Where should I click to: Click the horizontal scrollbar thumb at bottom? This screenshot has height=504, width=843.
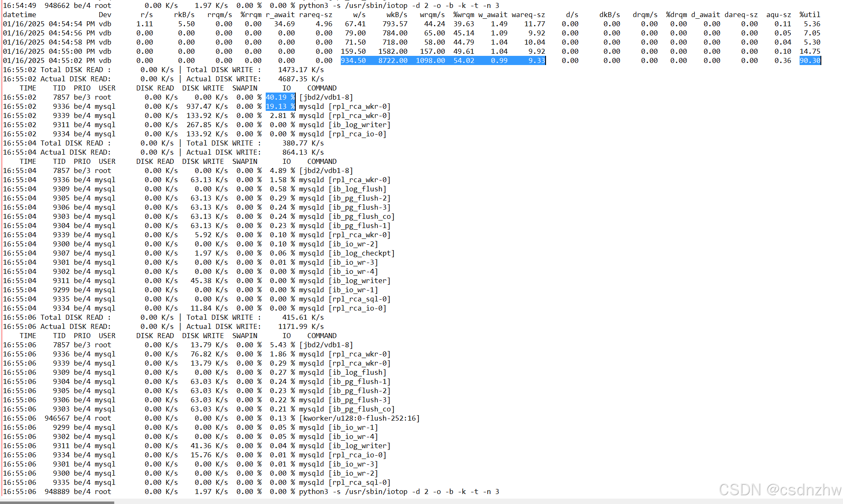click(57, 502)
